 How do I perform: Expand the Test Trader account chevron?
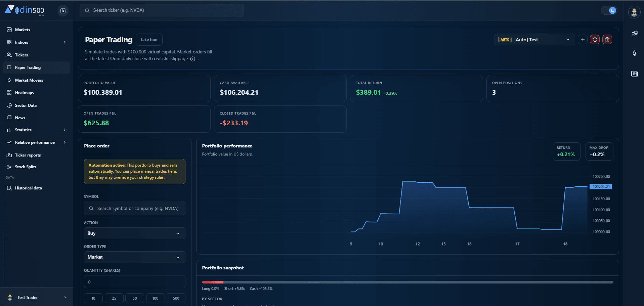(65, 297)
